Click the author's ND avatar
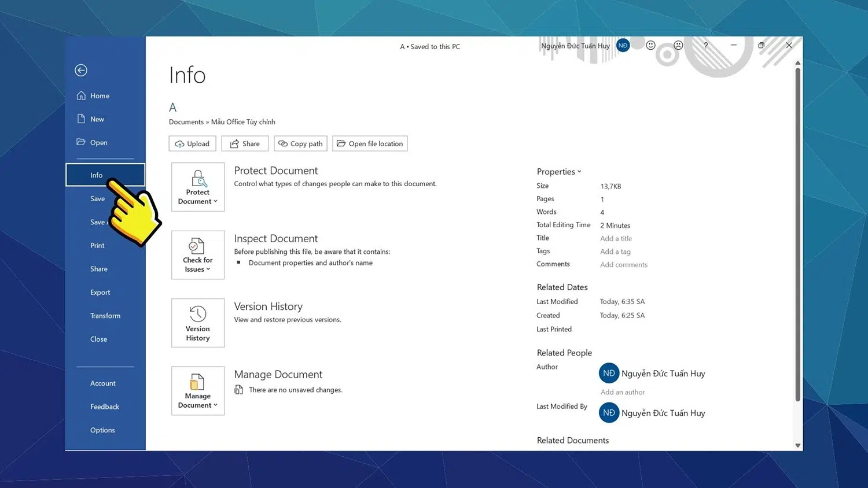This screenshot has height=488, width=868. click(x=609, y=374)
